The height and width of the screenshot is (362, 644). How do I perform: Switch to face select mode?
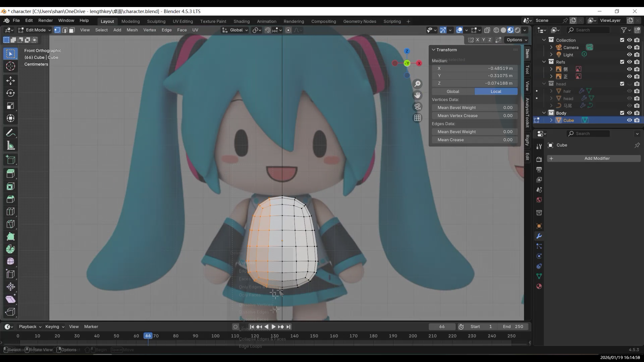[72, 30]
